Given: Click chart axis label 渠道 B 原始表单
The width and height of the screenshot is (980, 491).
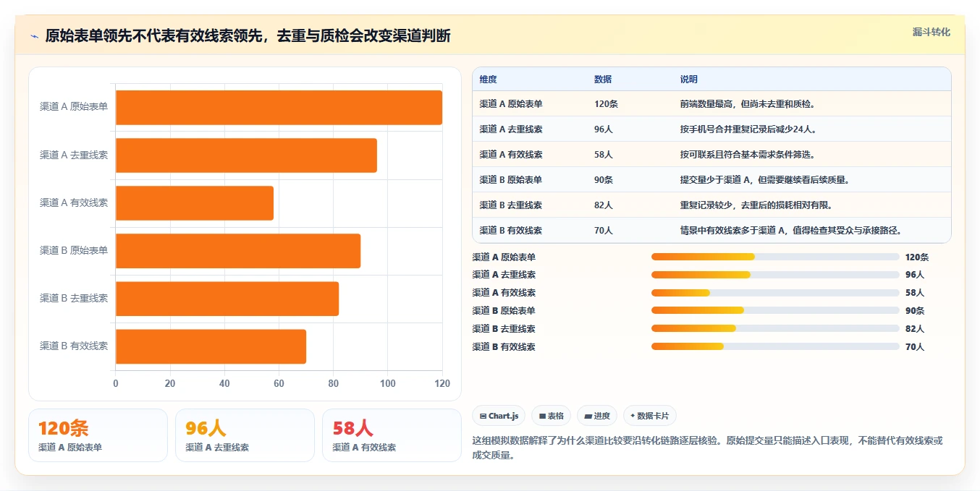Looking at the screenshot, I should point(74,250).
